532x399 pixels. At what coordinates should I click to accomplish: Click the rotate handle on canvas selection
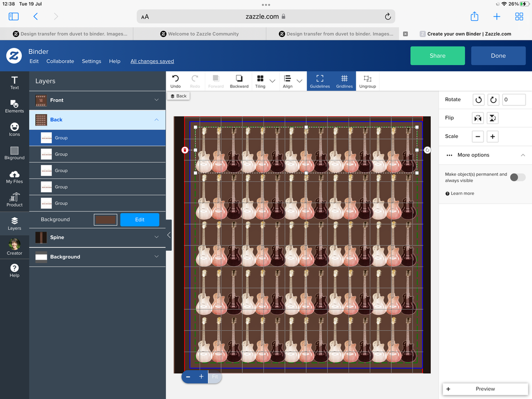427,150
